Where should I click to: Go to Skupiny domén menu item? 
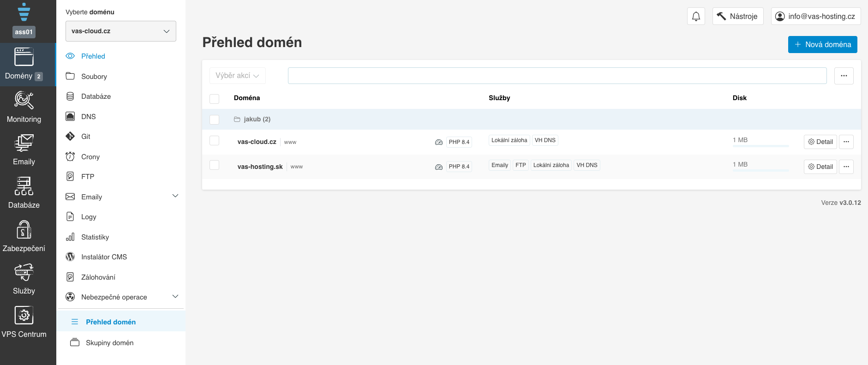click(x=109, y=343)
